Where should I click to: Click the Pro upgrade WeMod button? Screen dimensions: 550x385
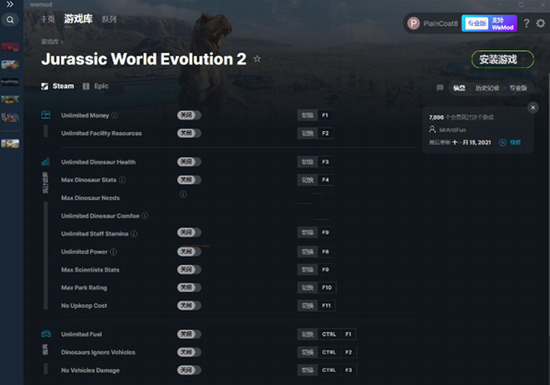(x=489, y=23)
